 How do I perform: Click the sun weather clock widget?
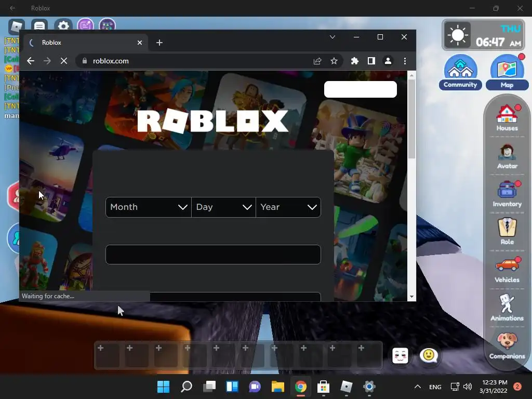click(483, 35)
